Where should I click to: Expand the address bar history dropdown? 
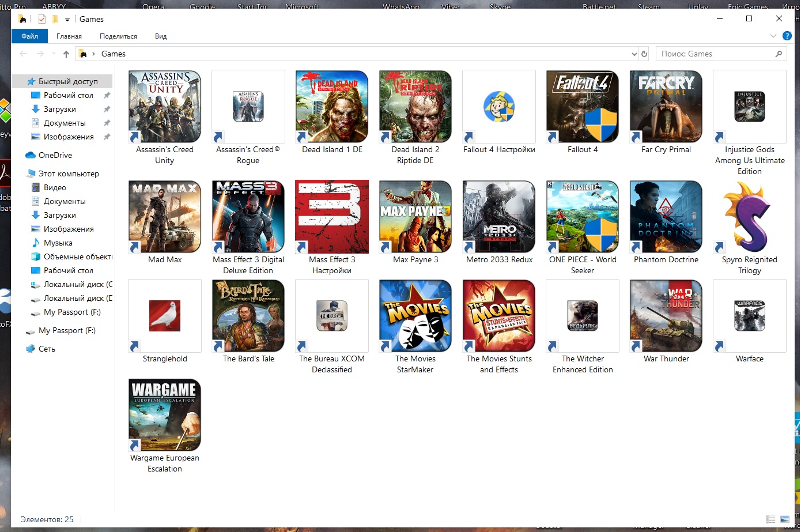(x=634, y=54)
